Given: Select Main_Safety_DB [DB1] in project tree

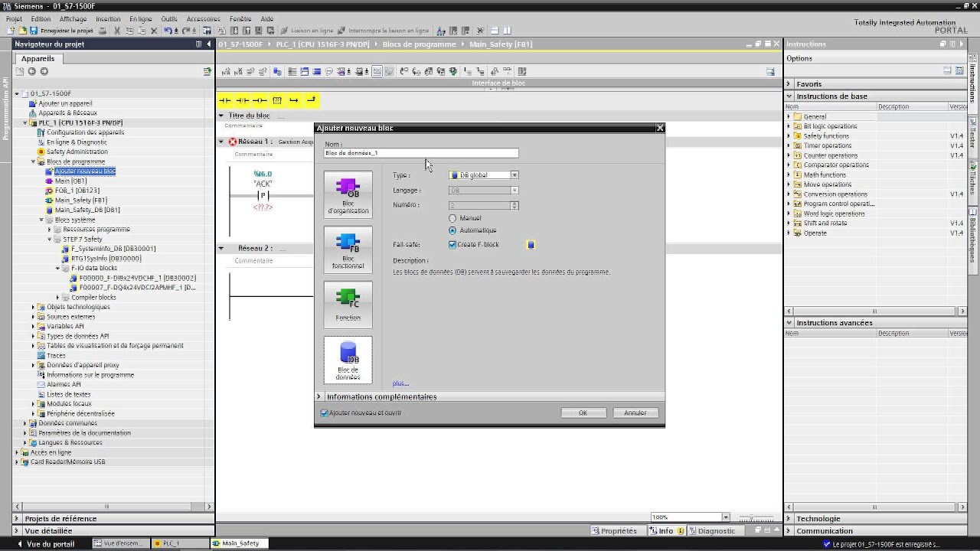Looking at the screenshot, I should [x=87, y=210].
